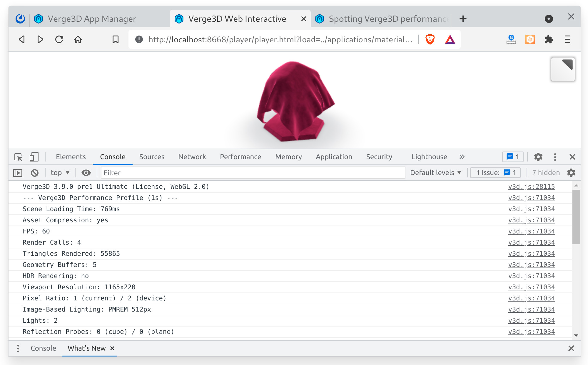Viewport: 588px width, 365px height.
Task: Open a new browser tab with plus
Action: (463, 19)
